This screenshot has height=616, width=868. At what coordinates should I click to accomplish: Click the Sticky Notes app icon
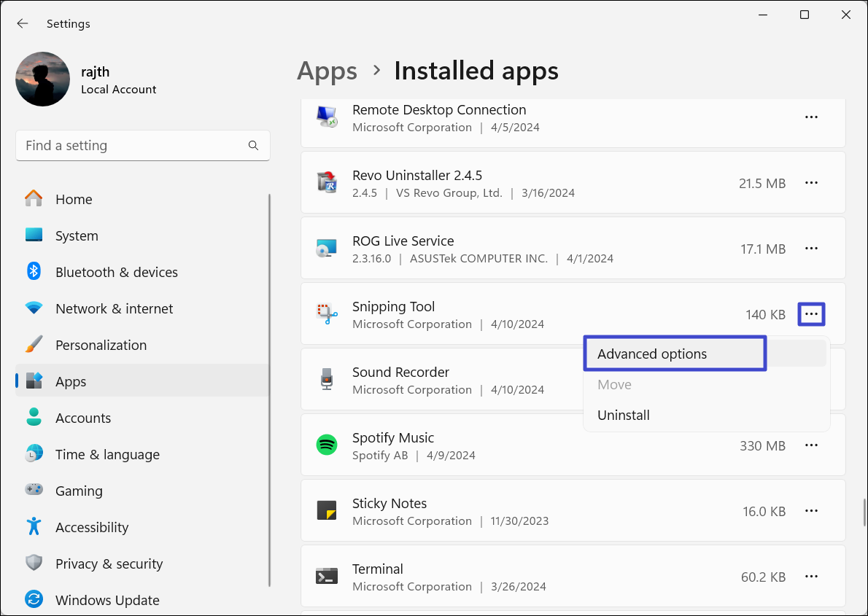point(327,510)
